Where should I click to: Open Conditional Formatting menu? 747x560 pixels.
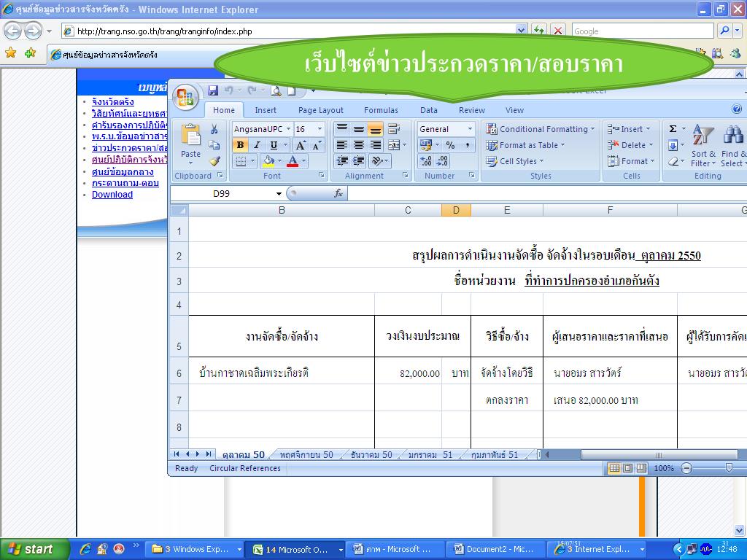pos(541,129)
